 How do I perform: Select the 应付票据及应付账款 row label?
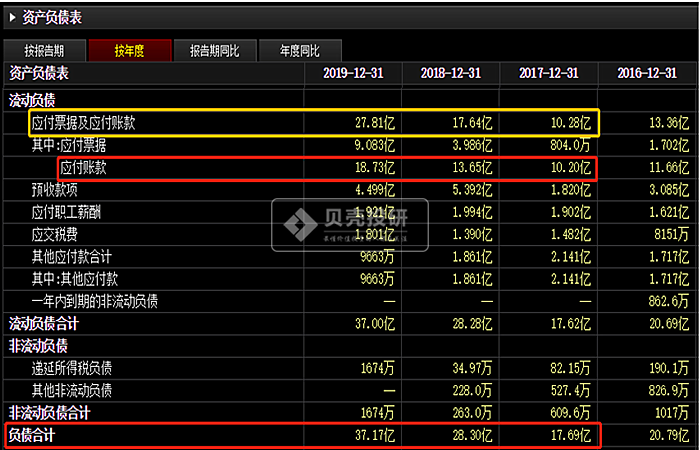(83, 123)
